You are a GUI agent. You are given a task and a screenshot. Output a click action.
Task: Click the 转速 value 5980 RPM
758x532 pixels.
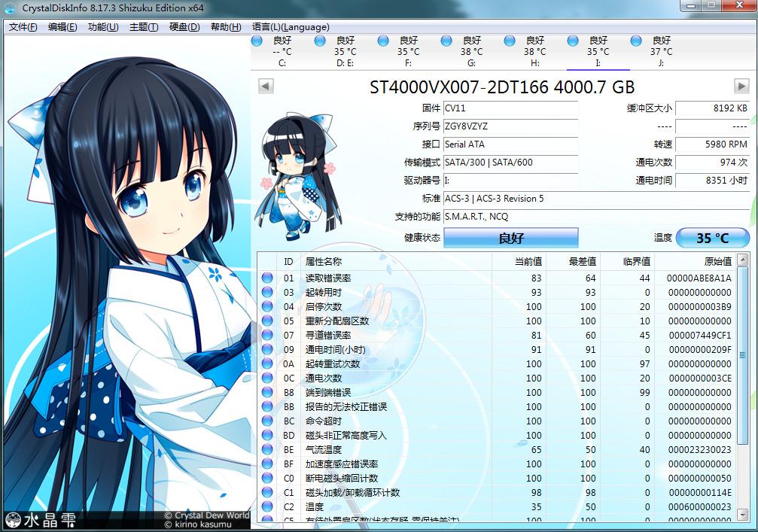[713, 144]
